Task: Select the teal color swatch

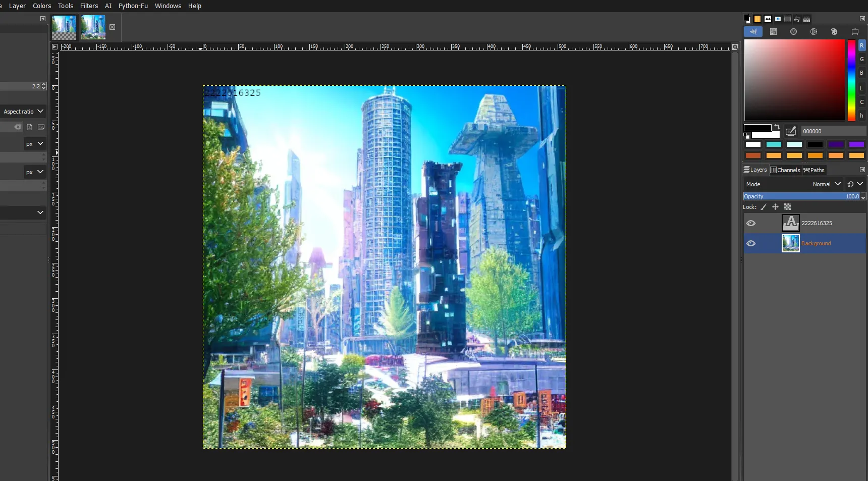Action: (x=774, y=144)
